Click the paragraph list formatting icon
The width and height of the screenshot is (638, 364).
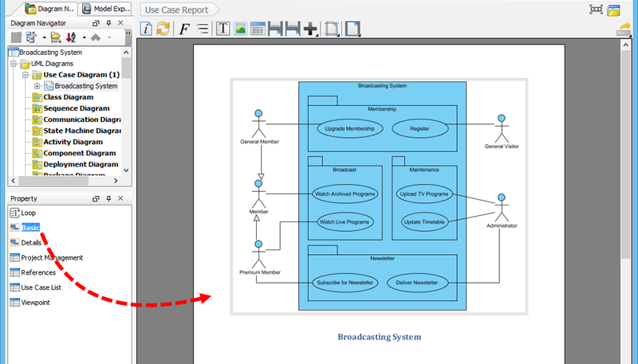203,29
